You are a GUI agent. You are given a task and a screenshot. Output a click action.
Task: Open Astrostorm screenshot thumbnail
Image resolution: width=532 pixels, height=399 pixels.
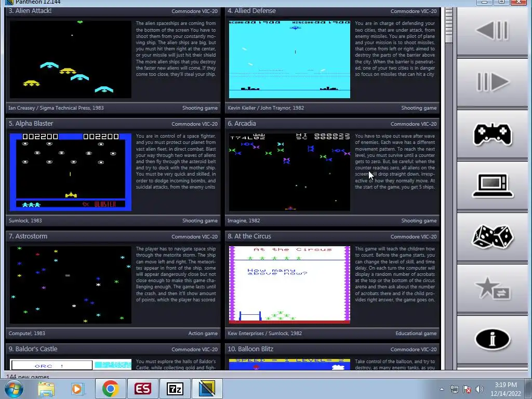pos(71,285)
